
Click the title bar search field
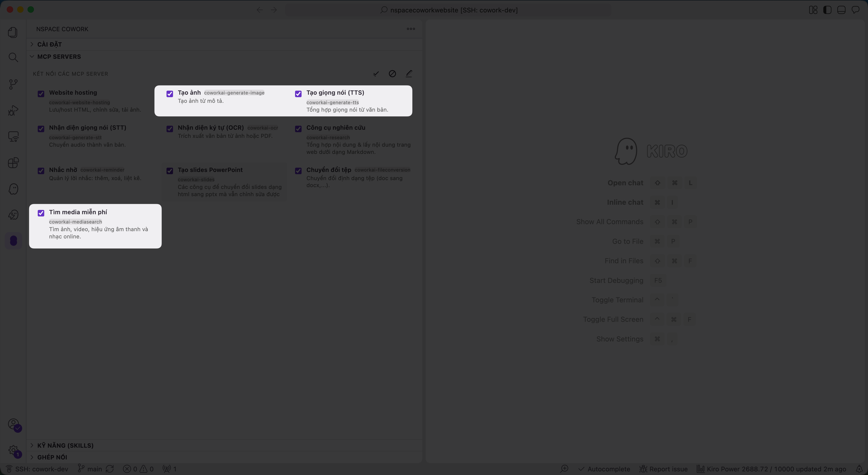click(448, 10)
